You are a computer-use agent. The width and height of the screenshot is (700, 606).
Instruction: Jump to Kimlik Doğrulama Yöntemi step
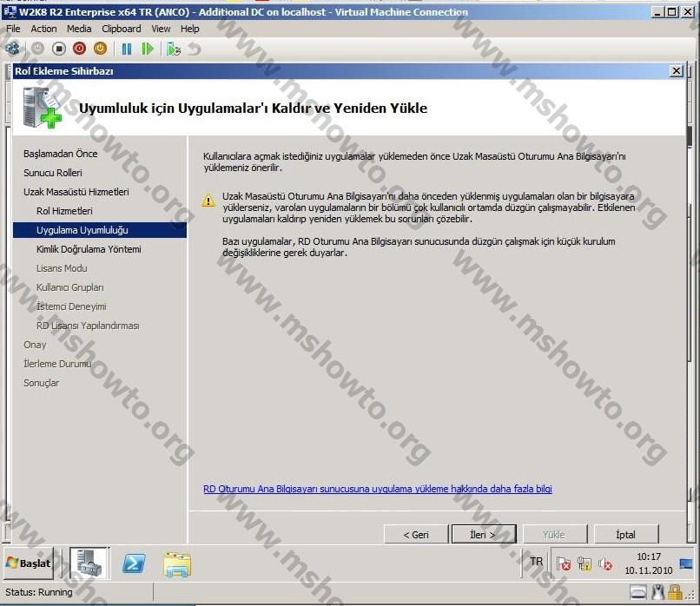click(x=89, y=249)
